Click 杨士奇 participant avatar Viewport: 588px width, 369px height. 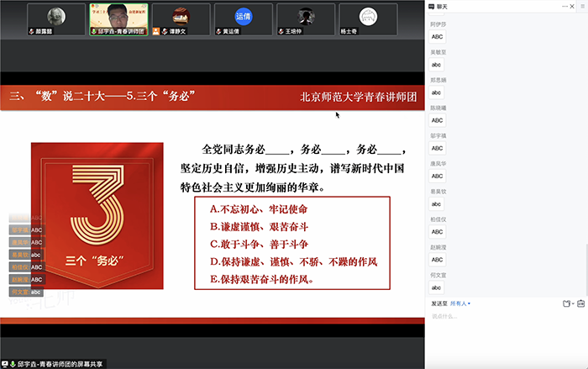pos(368,17)
